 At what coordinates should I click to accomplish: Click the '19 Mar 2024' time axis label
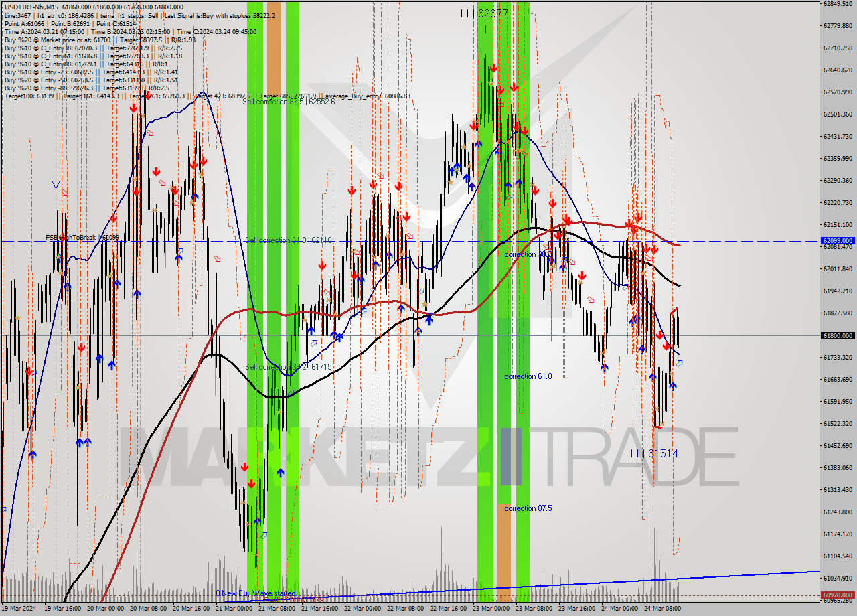tap(20, 609)
